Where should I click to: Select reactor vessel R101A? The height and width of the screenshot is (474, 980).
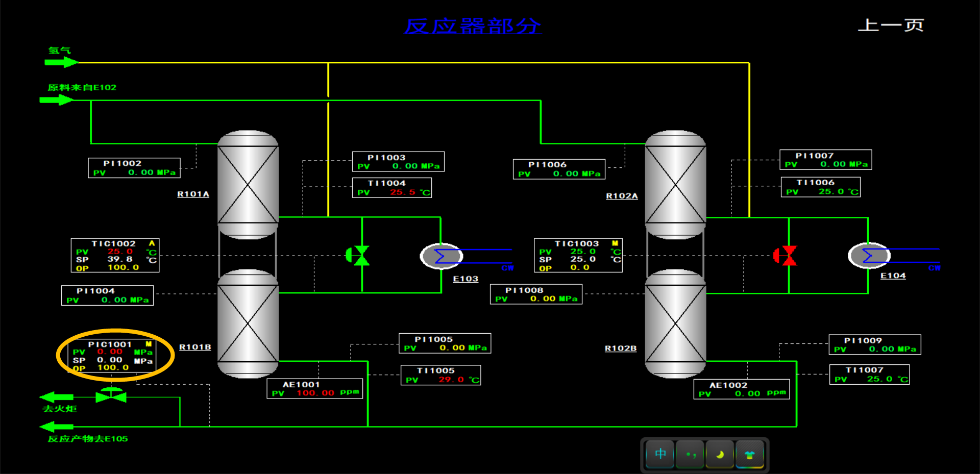tap(248, 185)
